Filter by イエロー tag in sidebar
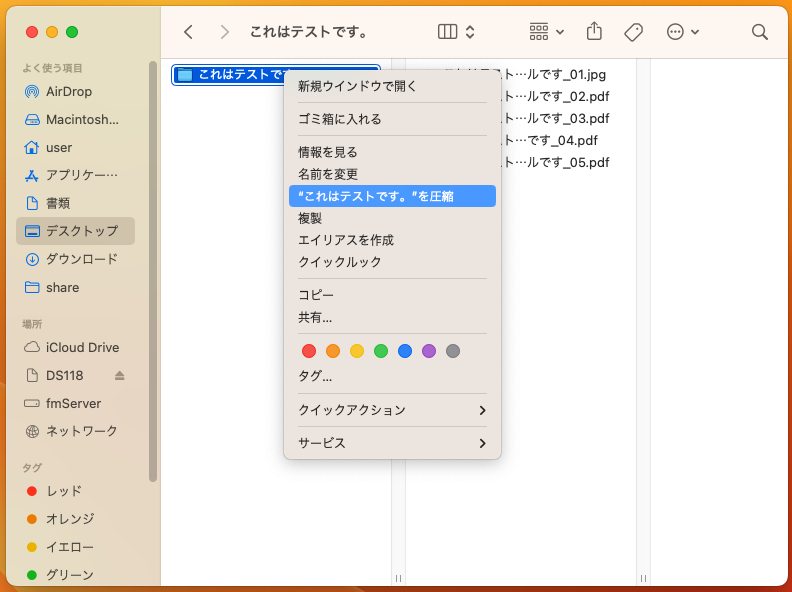 76,547
